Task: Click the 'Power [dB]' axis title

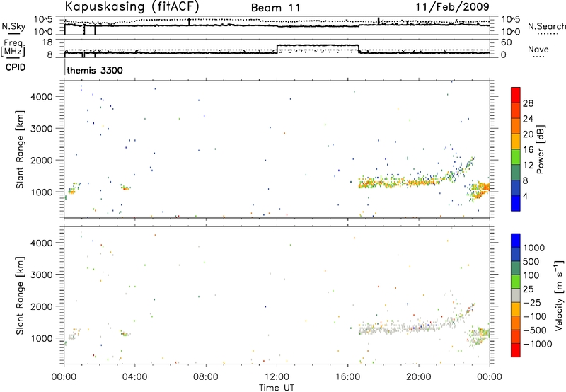Action: tap(541, 149)
